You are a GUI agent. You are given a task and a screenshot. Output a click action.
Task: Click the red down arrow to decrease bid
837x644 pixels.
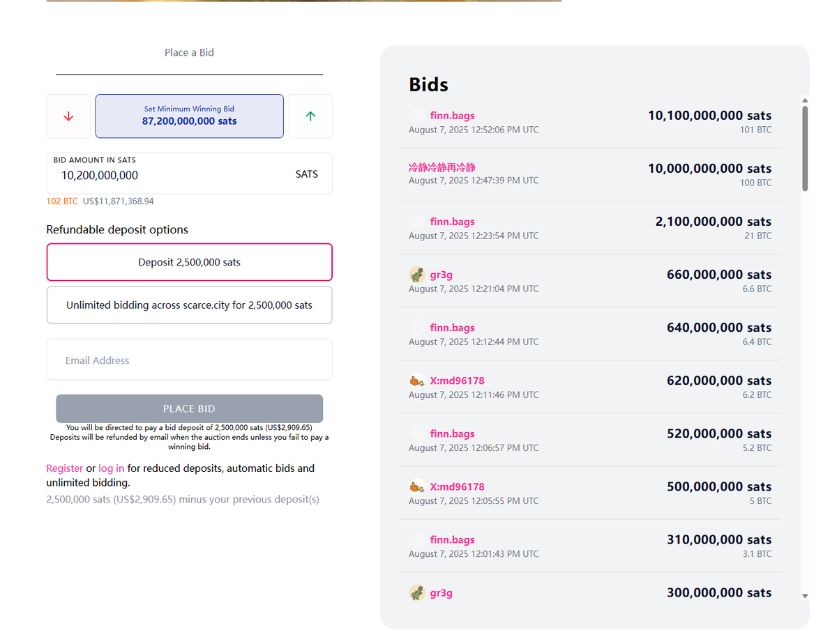tap(68, 116)
